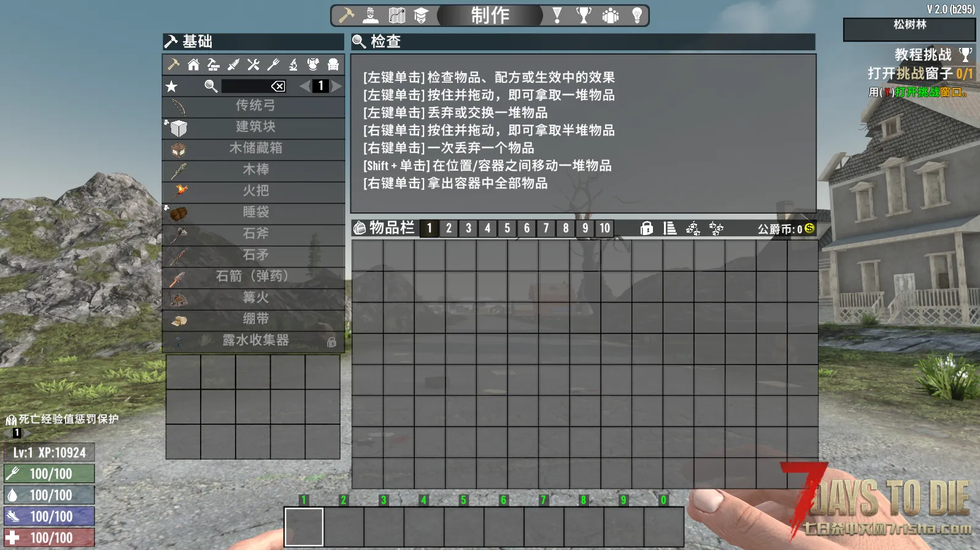Select the basics hammer recipe category
Screen dimensions: 980x550
click(174, 64)
